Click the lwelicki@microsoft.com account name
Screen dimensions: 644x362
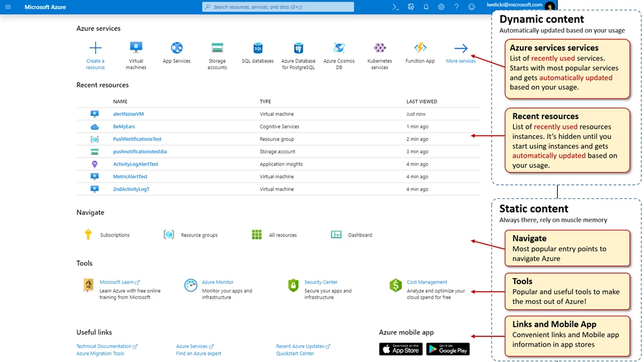(x=514, y=5)
